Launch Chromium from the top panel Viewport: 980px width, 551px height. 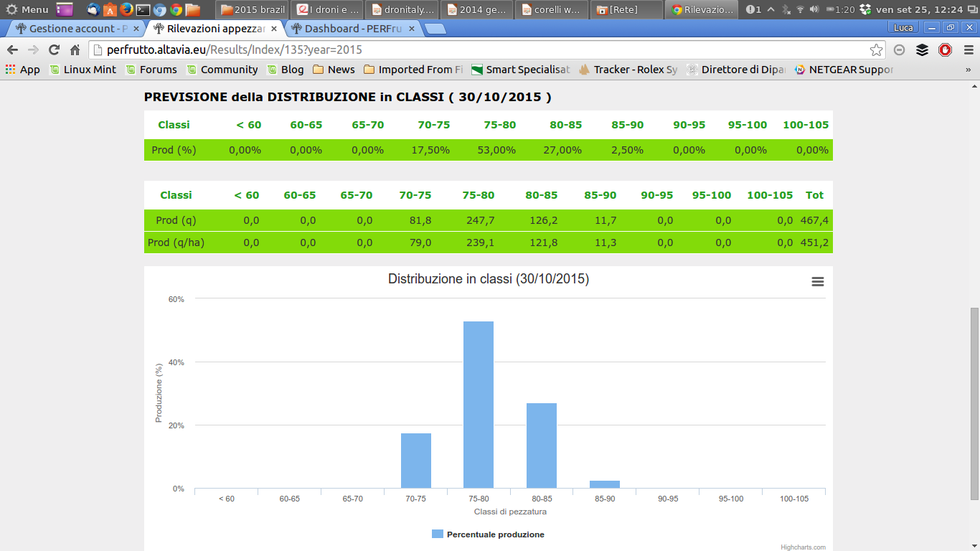coord(159,9)
